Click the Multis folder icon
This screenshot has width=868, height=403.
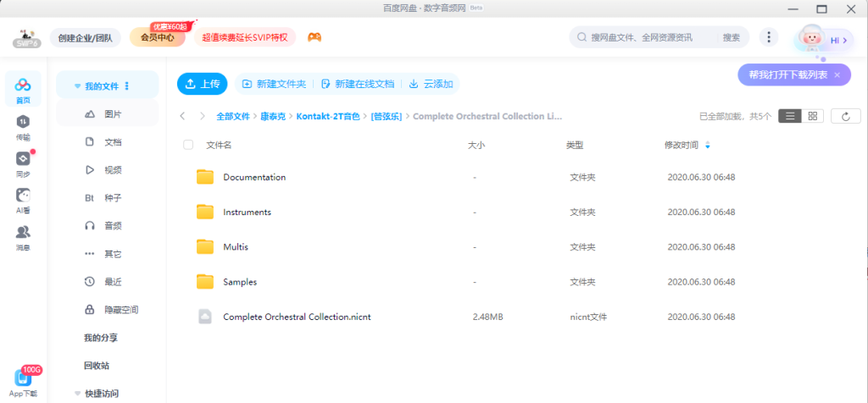(x=205, y=246)
